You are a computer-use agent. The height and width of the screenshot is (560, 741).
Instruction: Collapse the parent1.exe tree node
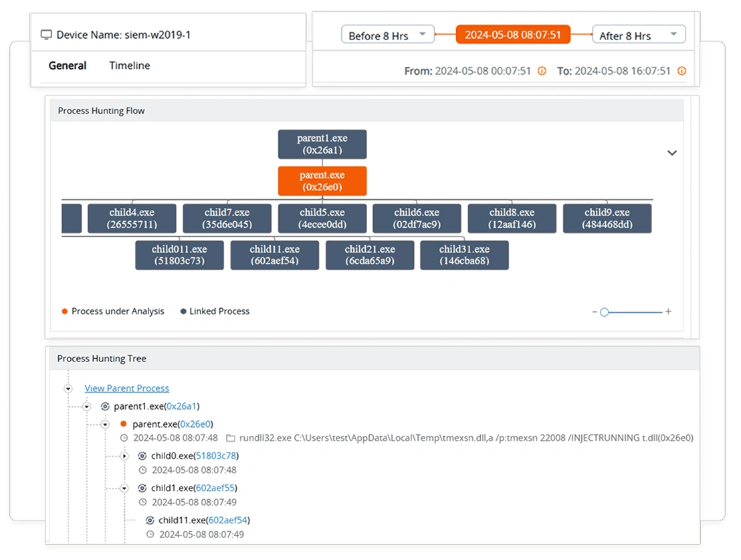pyautogui.click(x=86, y=406)
